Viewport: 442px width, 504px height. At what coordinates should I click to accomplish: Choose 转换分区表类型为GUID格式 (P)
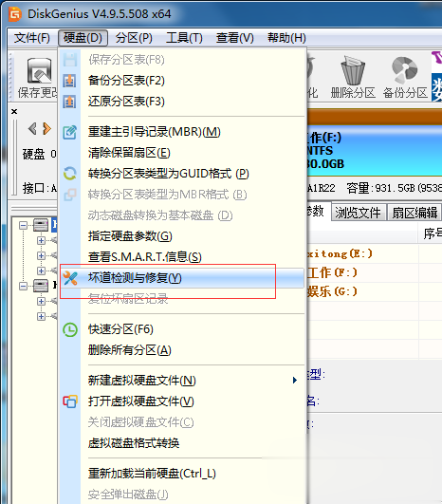pyautogui.click(x=182, y=174)
